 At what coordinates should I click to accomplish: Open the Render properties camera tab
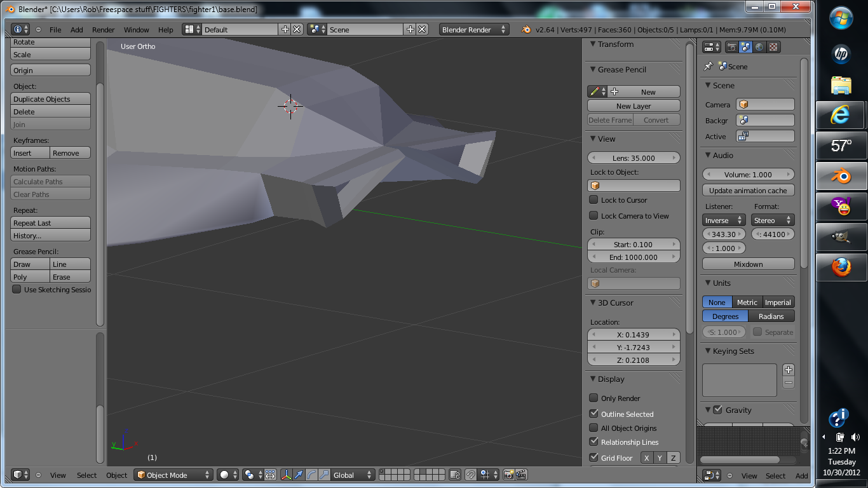click(732, 47)
